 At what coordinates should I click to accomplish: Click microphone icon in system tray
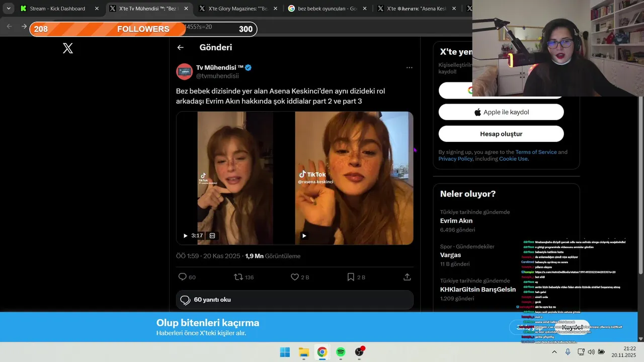click(x=568, y=352)
